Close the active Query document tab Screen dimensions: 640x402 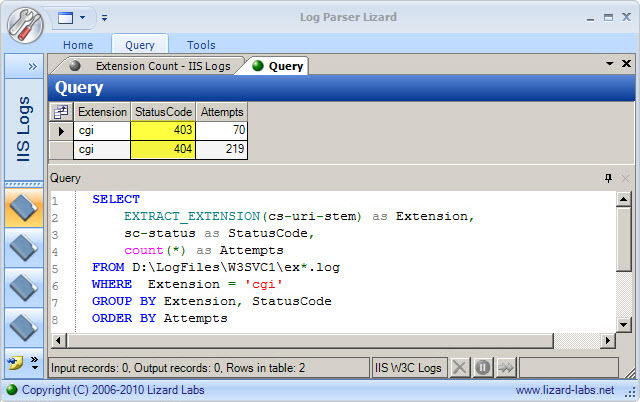click(626, 64)
